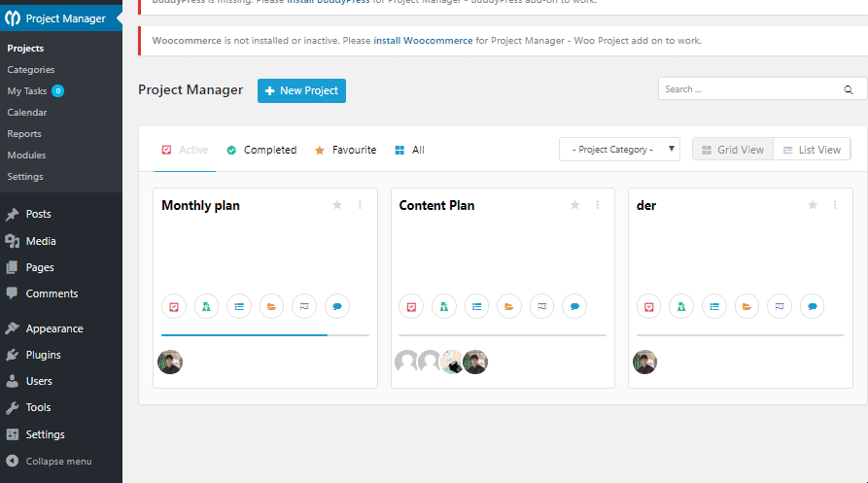Open Modules in the sidebar

click(26, 155)
